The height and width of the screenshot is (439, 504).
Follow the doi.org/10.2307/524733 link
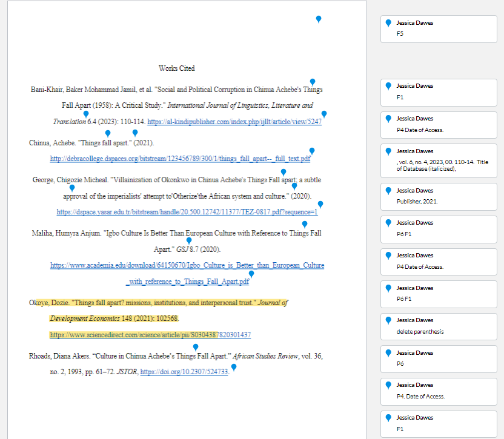[184, 372]
